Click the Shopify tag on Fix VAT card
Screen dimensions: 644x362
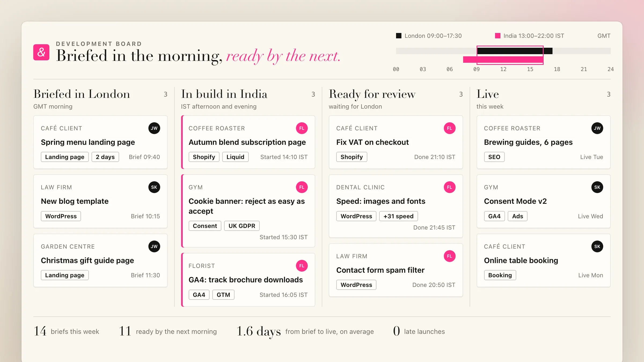[352, 157]
